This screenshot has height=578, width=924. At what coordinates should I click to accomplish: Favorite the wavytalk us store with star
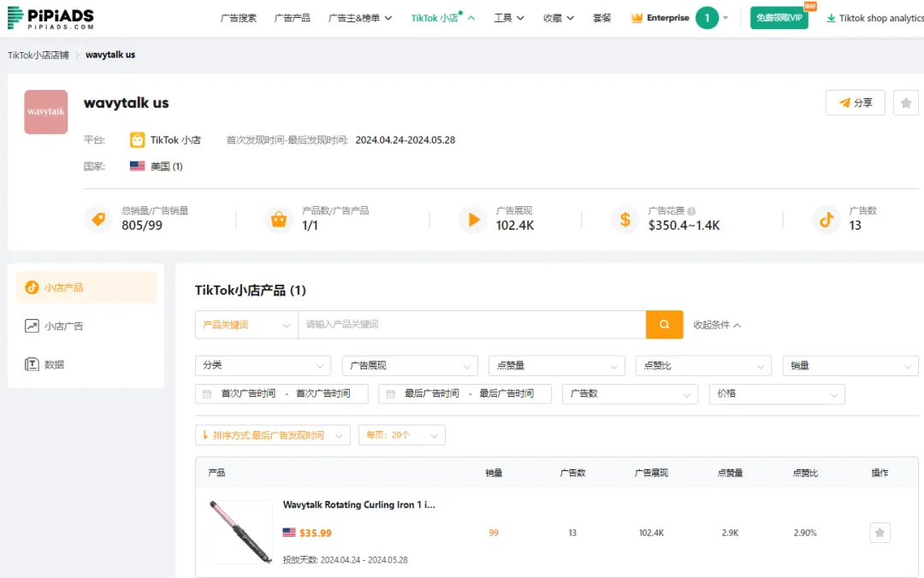tap(906, 103)
